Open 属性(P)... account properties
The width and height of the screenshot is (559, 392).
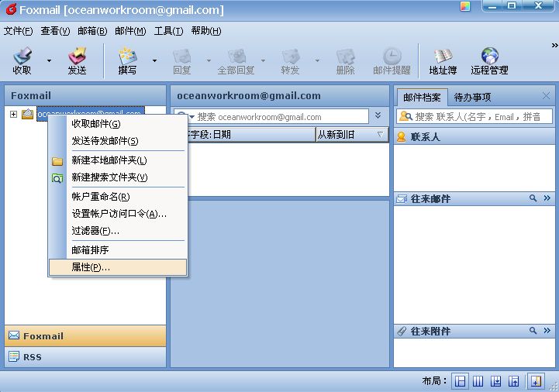[x=118, y=267]
